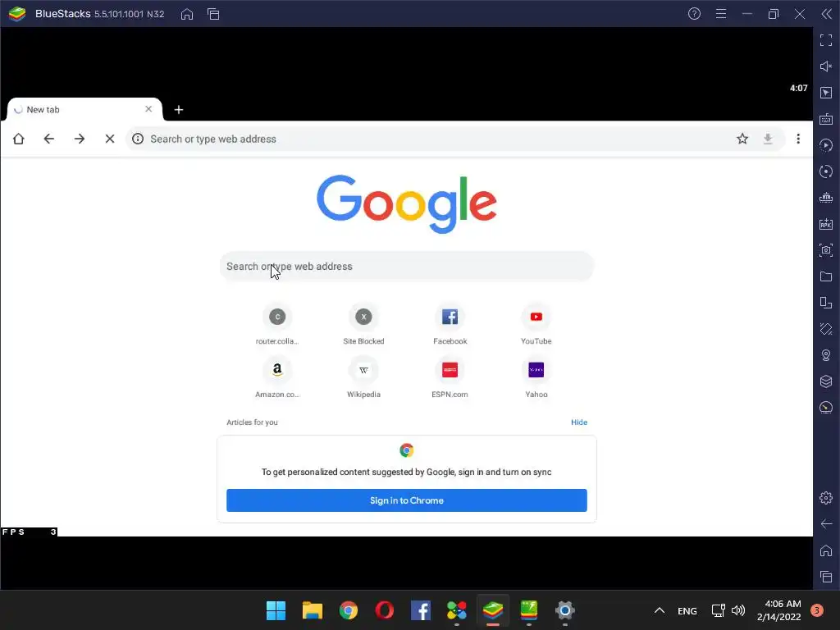
Task: Open multi-instance manager icon in title bar
Action: [213, 14]
